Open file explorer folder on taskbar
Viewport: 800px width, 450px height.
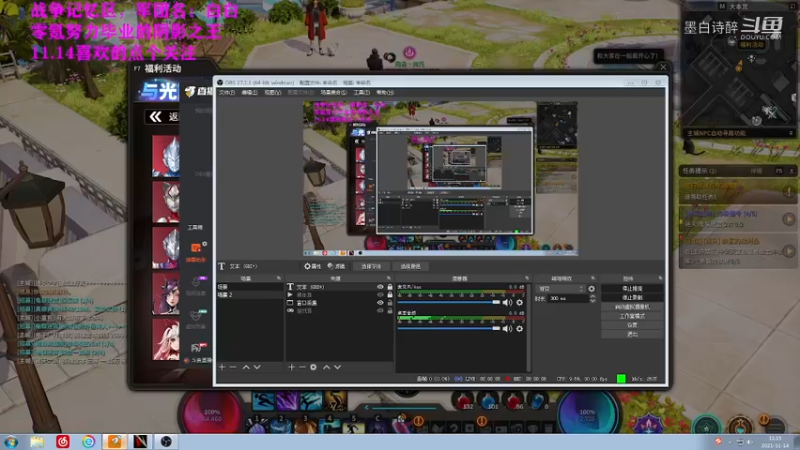37,442
